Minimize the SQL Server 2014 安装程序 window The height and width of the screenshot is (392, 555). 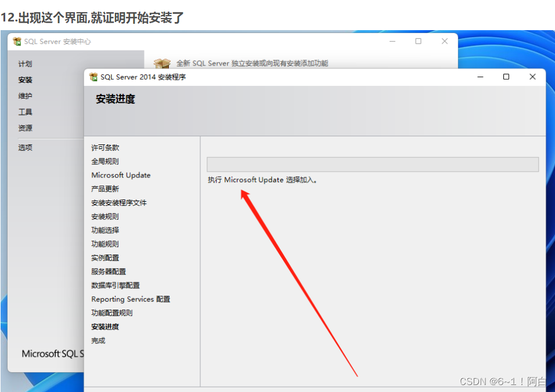(480, 77)
